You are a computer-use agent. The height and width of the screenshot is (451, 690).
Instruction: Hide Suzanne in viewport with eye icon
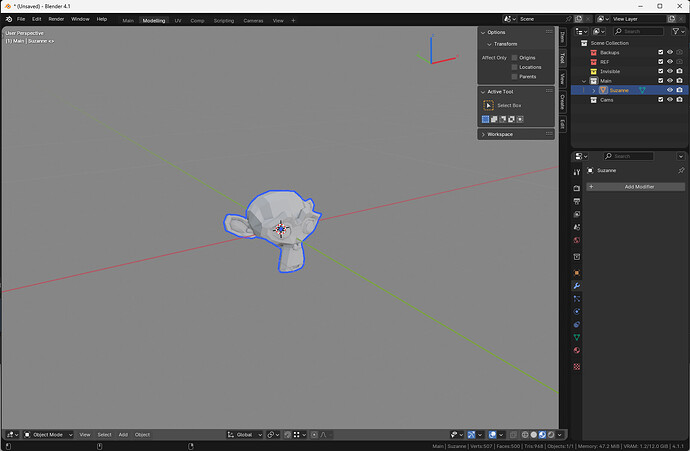(x=670, y=90)
